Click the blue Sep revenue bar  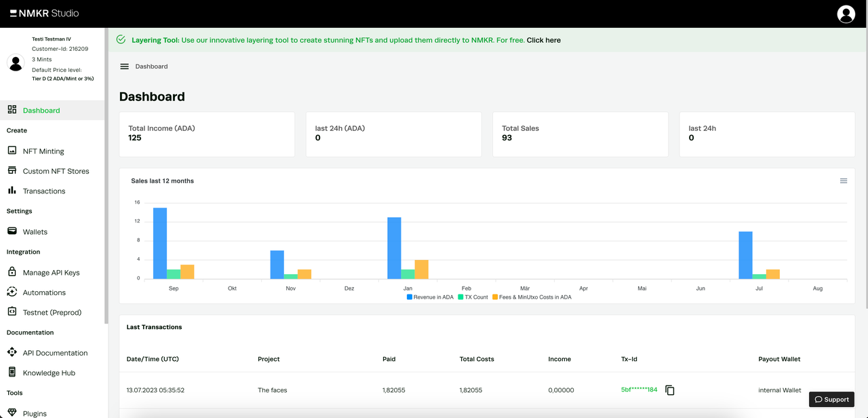click(x=160, y=243)
